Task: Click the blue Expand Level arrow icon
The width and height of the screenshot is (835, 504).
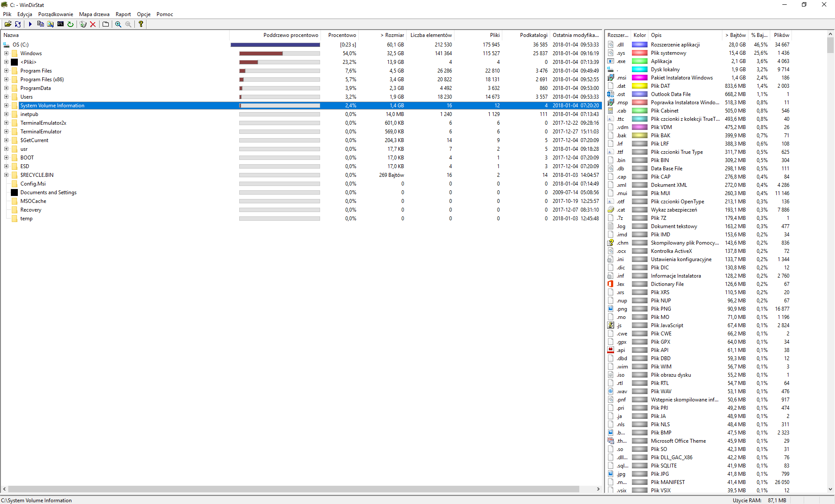Action: (30, 24)
